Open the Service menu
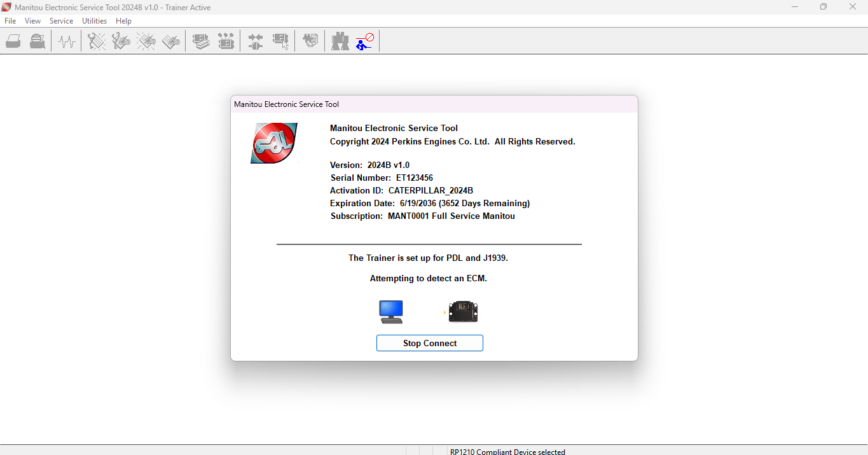 pos(61,21)
